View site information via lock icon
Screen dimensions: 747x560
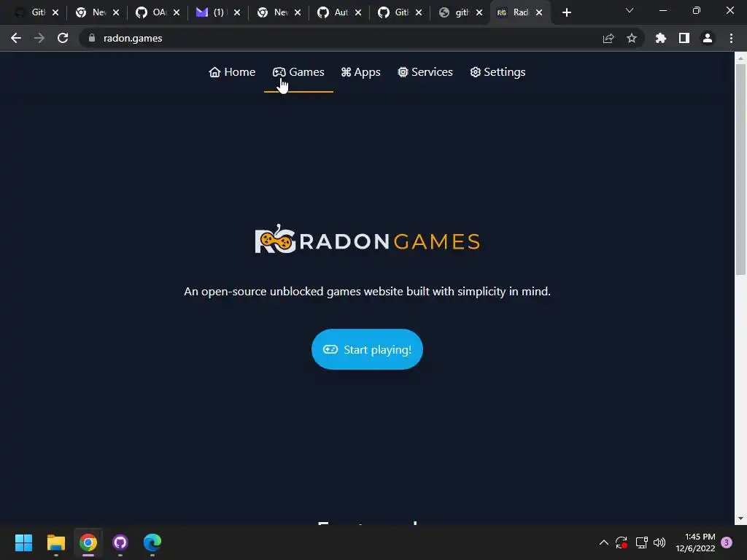point(92,38)
